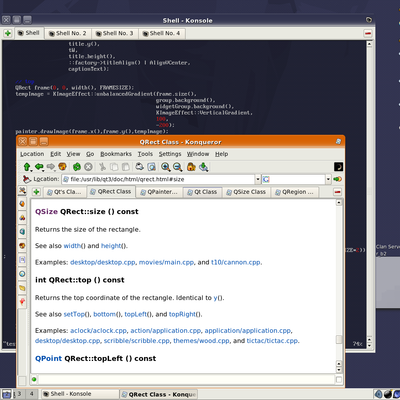Click the Copy icon in Konqueror toolbar
Screen dimensions: 400x400
point(114,167)
